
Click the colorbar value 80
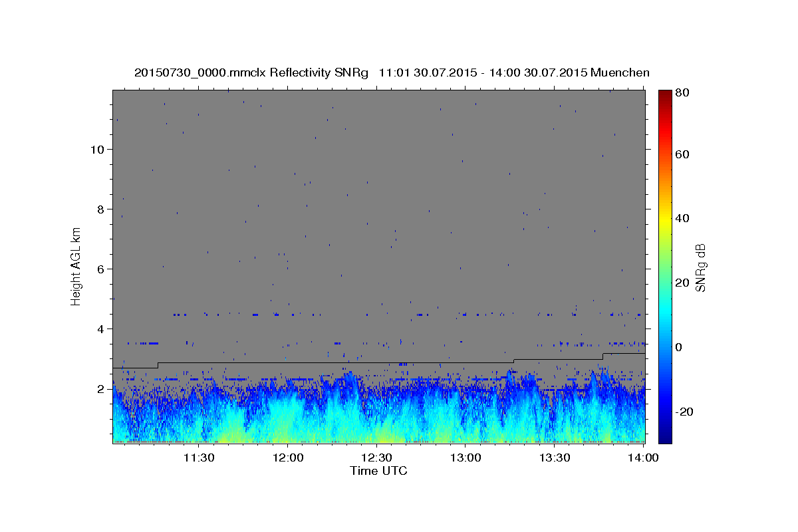pos(683,92)
